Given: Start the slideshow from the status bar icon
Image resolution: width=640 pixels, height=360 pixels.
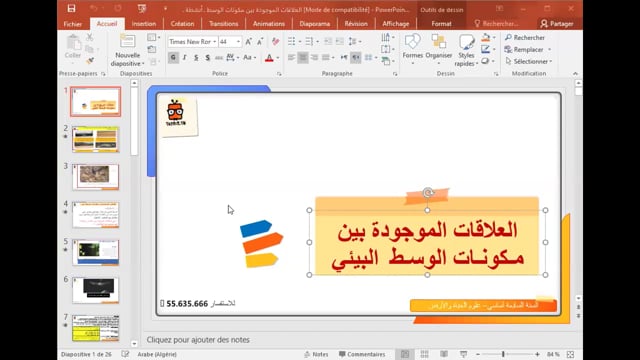Looking at the screenshot, I should point(463,354).
